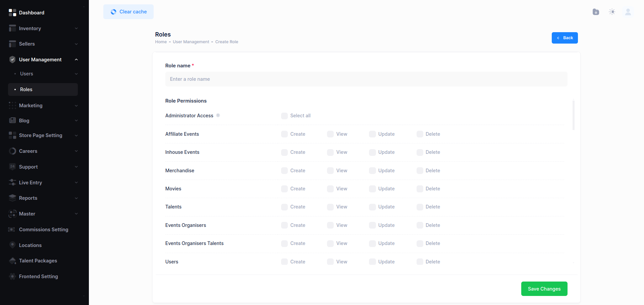Select the Roles submenu item

click(26, 89)
